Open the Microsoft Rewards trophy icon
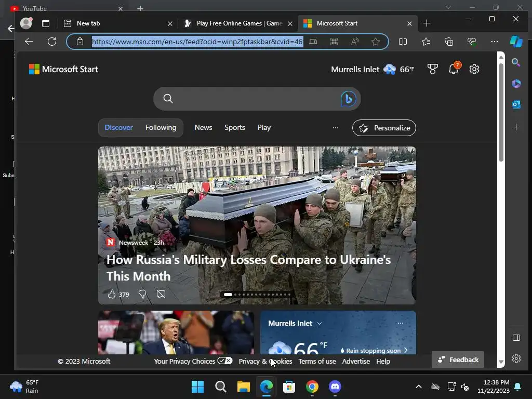This screenshot has width=532, height=399. click(x=433, y=69)
